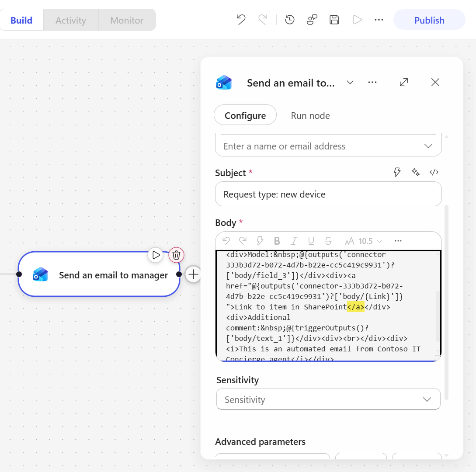Image resolution: width=476 pixels, height=472 pixels.
Task: Open the feedback/chat person icon
Action: (312, 20)
